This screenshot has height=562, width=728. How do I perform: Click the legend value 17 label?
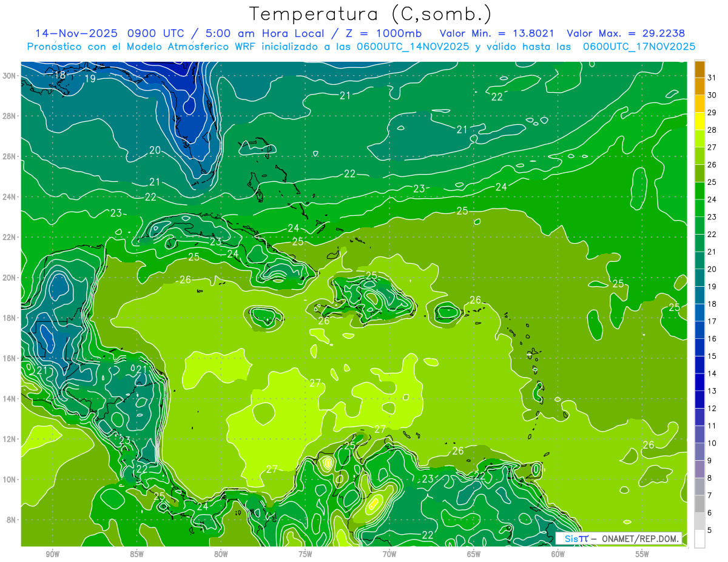(712, 321)
